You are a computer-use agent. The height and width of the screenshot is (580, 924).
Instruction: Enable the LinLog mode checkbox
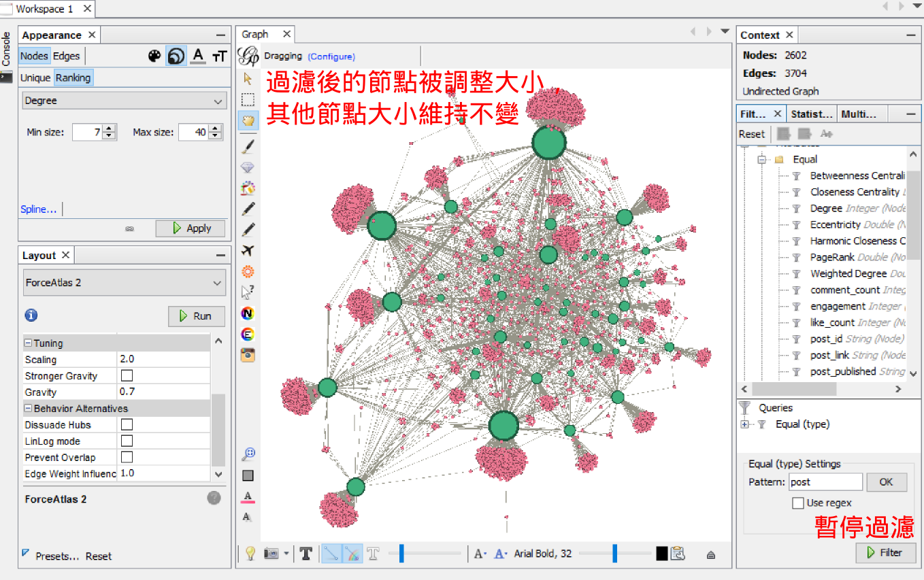point(127,441)
